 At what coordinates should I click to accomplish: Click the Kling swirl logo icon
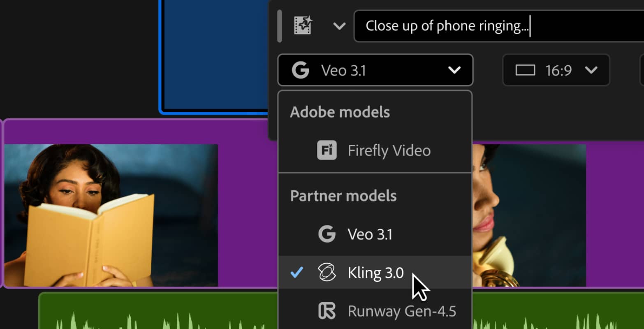[327, 273]
